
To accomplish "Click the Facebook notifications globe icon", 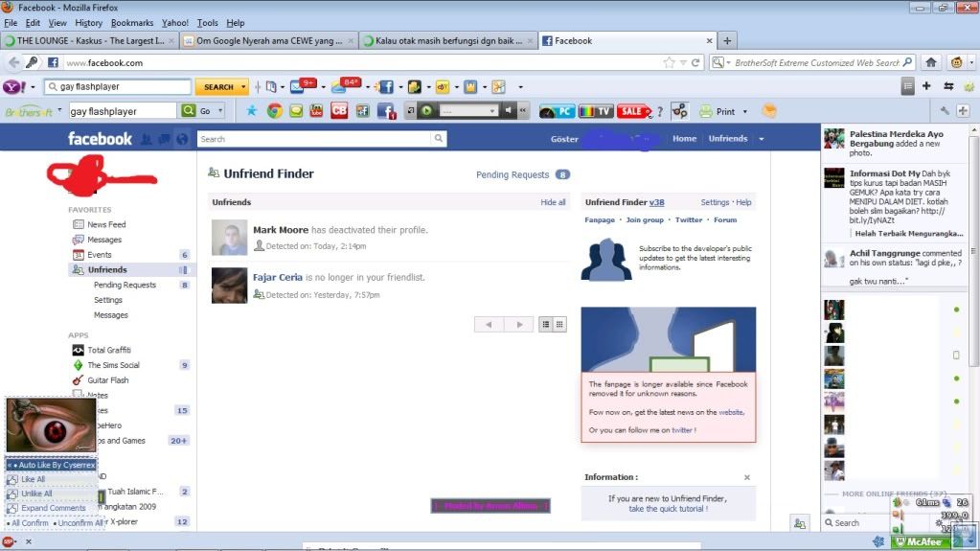I will [x=182, y=139].
